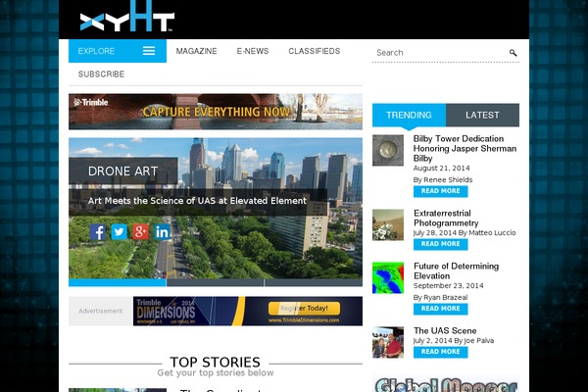Share via Google Plus icon
Screen dimensions: 588x392
tap(140, 232)
